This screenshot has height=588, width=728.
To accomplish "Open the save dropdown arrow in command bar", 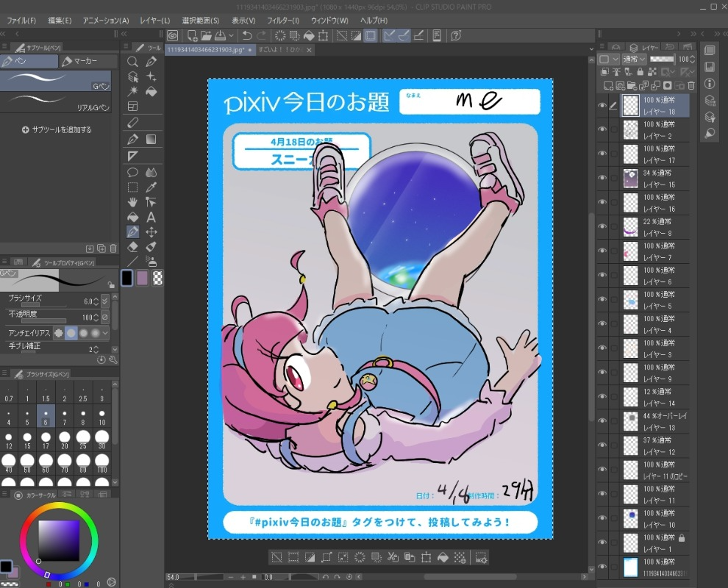I will [232, 35].
